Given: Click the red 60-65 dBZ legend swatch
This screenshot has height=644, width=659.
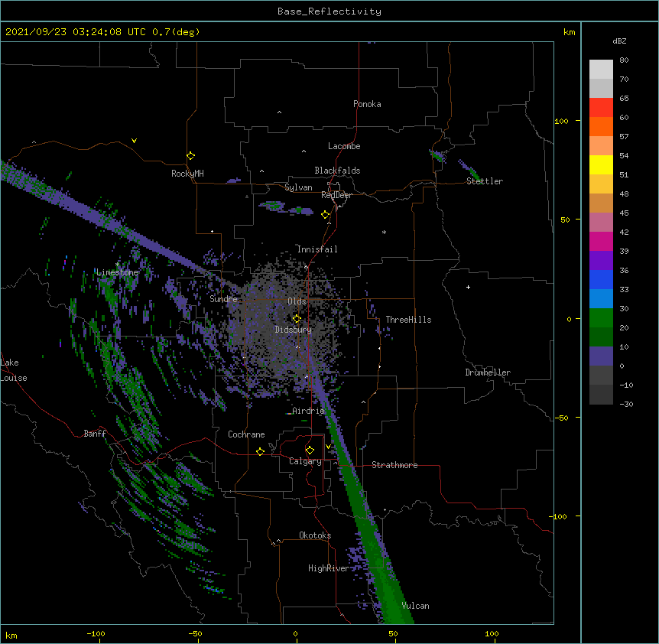Looking at the screenshot, I should [601, 108].
